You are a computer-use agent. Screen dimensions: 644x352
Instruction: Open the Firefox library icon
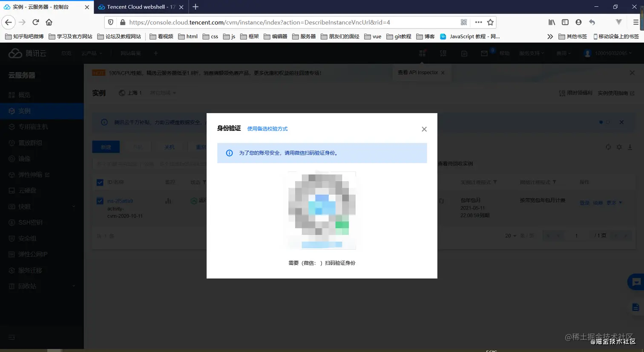pyautogui.click(x=552, y=22)
